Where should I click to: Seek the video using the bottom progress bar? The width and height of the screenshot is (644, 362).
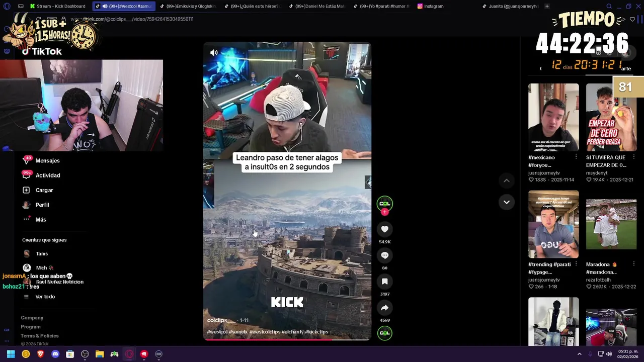tap(287, 339)
